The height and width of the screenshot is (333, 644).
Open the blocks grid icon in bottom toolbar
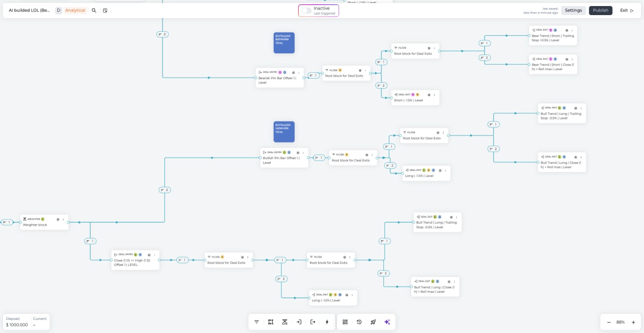tap(345, 321)
